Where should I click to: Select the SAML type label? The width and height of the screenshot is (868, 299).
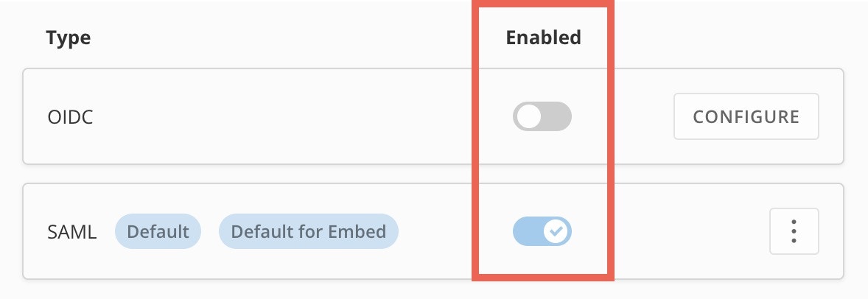pyautogui.click(x=72, y=231)
